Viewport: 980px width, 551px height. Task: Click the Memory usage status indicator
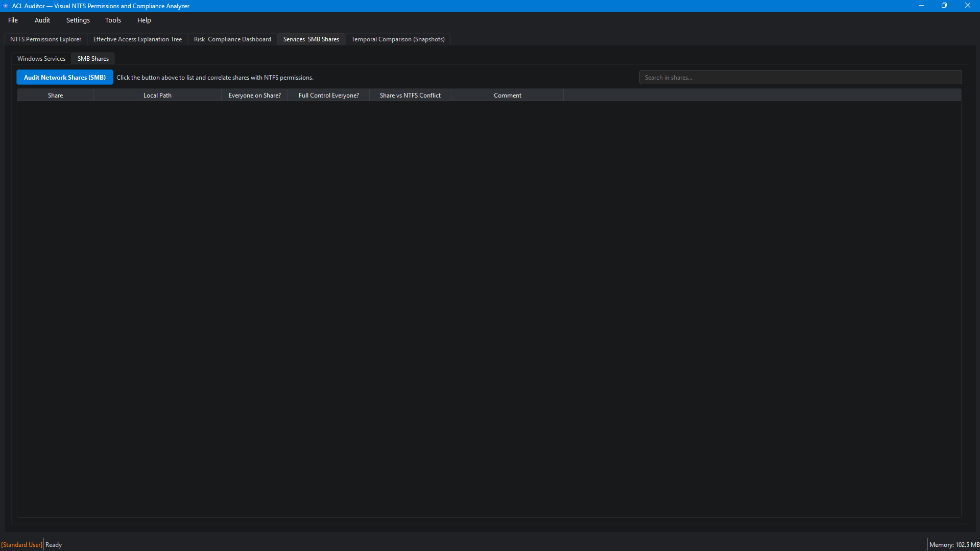954,545
